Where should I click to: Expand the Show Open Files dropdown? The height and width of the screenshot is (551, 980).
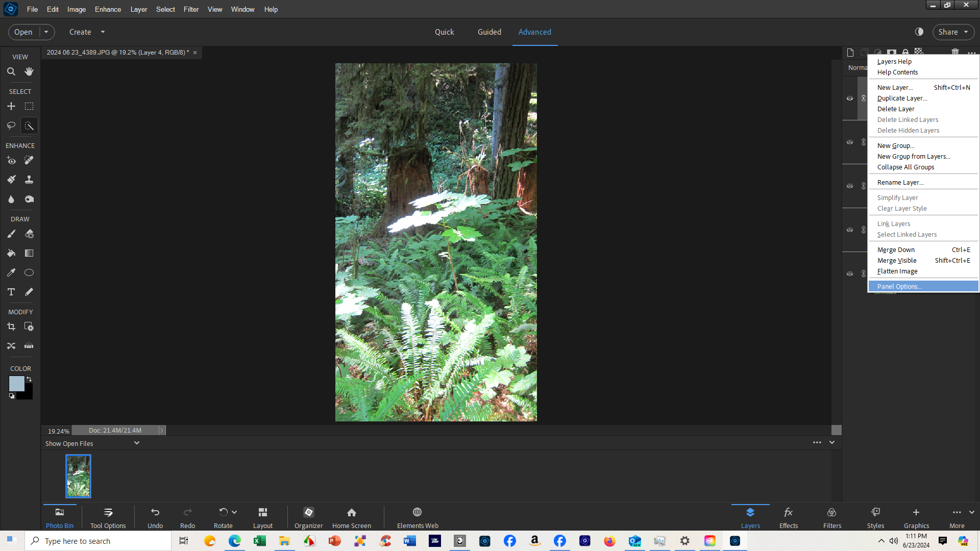[x=136, y=443]
